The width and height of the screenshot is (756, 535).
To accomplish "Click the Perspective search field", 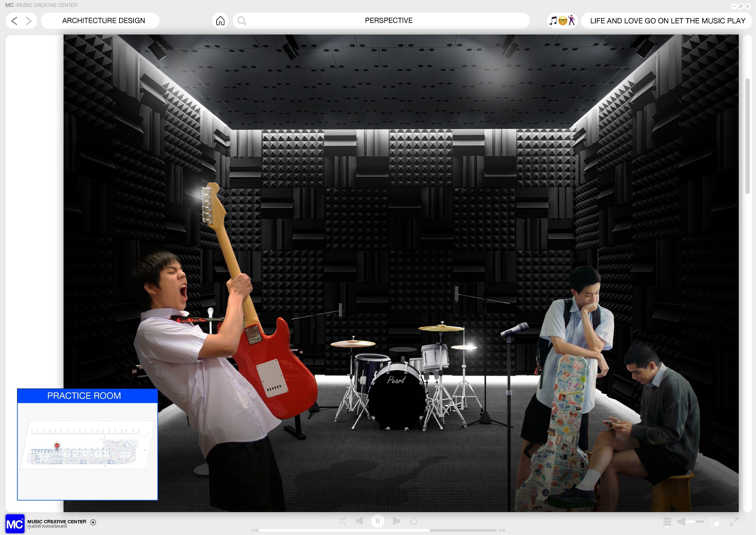I will (x=388, y=21).
